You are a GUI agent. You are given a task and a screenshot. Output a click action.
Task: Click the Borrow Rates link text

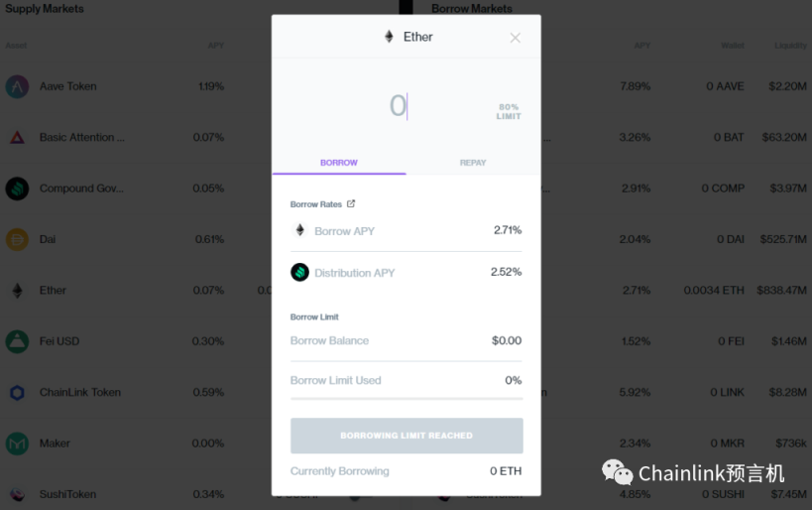pyautogui.click(x=316, y=204)
